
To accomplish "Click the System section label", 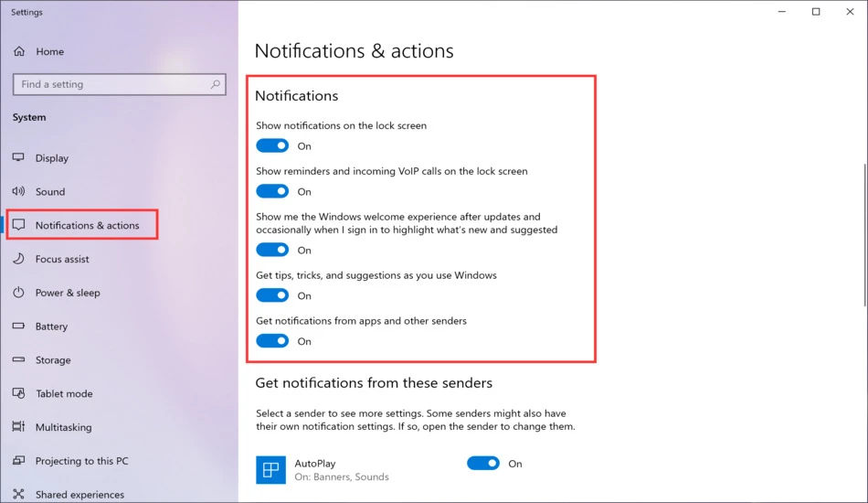I will (x=29, y=117).
